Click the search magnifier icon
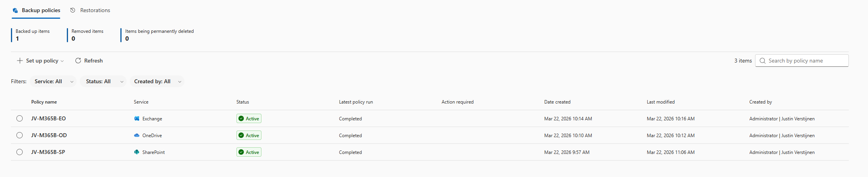Viewport: 868px width, 177px height. (762, 61)
